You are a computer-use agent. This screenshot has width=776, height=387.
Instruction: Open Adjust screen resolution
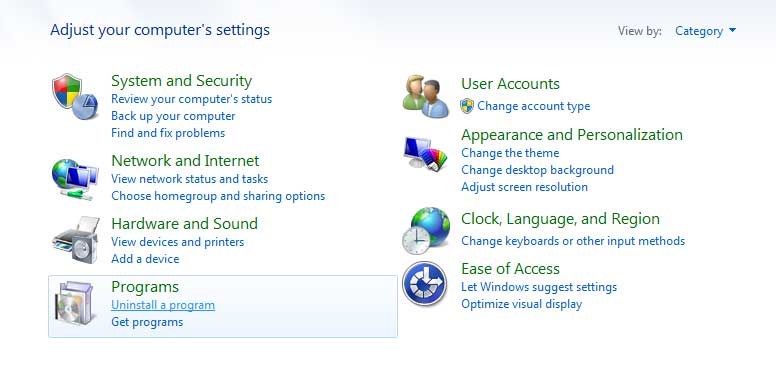[x=524, y=187]
